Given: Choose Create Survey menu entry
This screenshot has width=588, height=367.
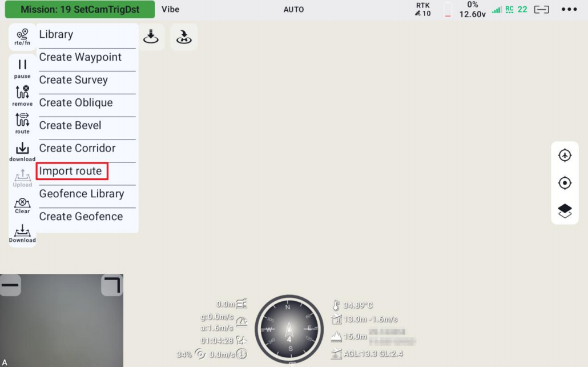Looking at the screenshot, I should (74, 80).
